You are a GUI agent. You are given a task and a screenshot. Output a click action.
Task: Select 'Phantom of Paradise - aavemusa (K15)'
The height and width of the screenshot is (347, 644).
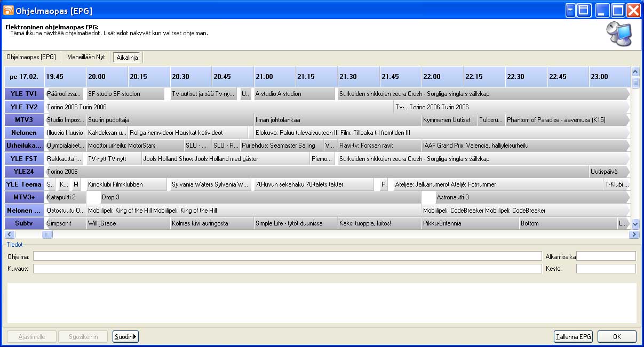(x=567, y=120)
